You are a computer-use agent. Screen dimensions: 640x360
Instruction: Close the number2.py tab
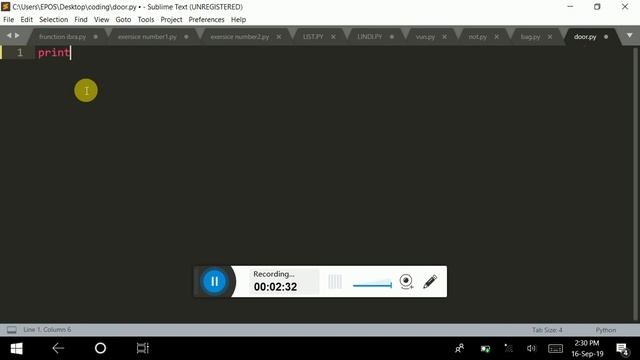coord(279,37)
